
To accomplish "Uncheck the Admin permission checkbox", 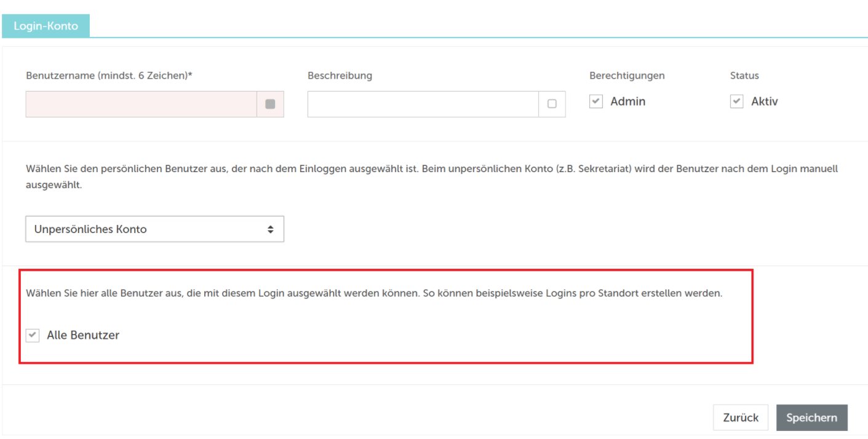I will click(596, 101).
